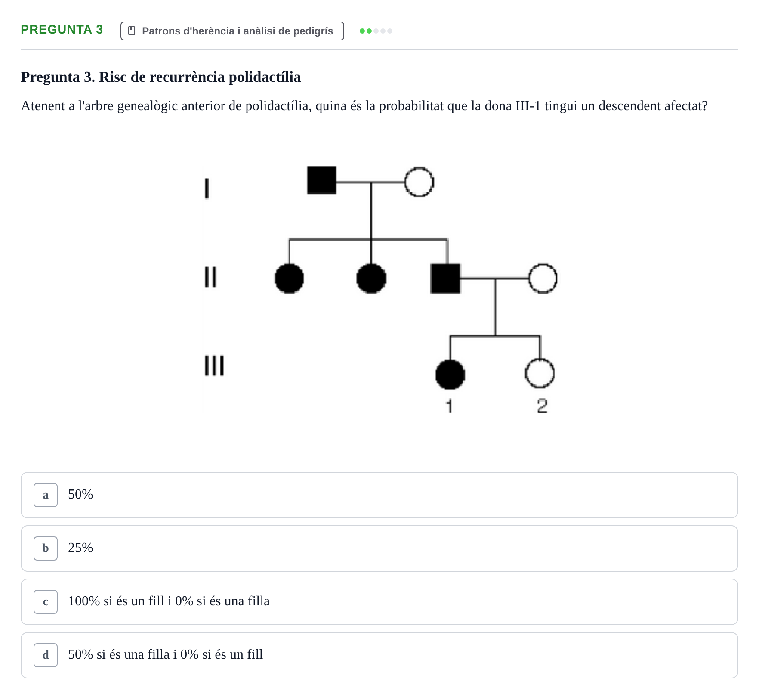
Task: Click the letter b badge
Action: pos(46,548)
